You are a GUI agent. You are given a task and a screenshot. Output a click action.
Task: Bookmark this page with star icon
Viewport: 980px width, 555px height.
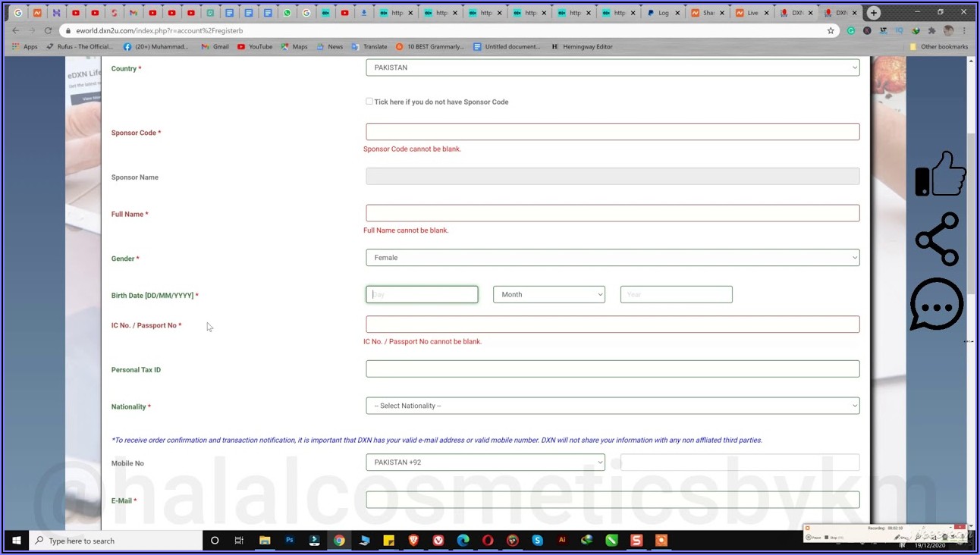pos(831,31)
